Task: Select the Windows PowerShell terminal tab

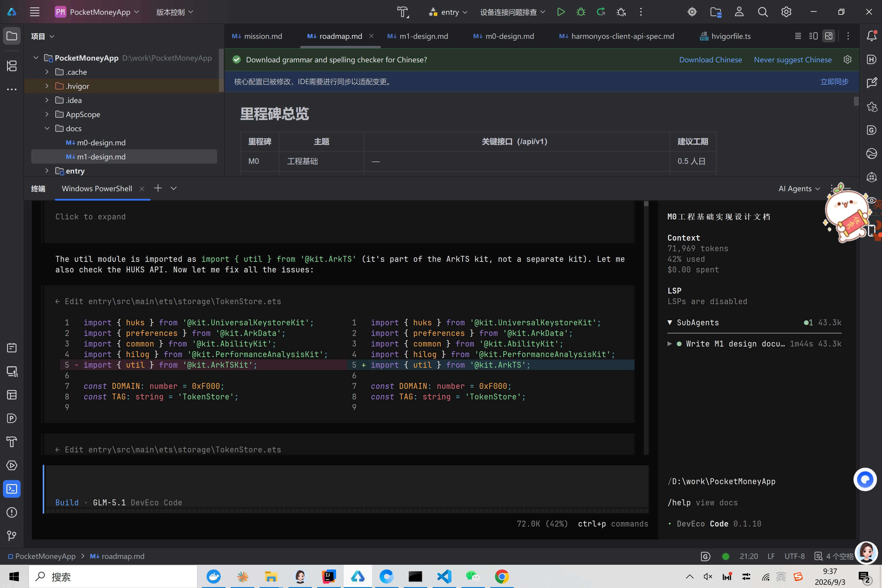Action: point(97,189)
